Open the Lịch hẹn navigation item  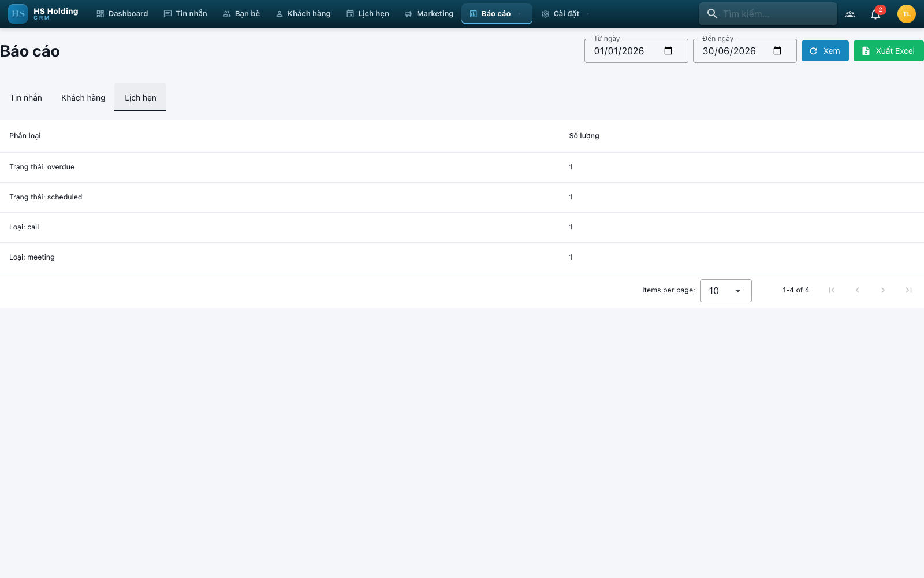(368, 14)
